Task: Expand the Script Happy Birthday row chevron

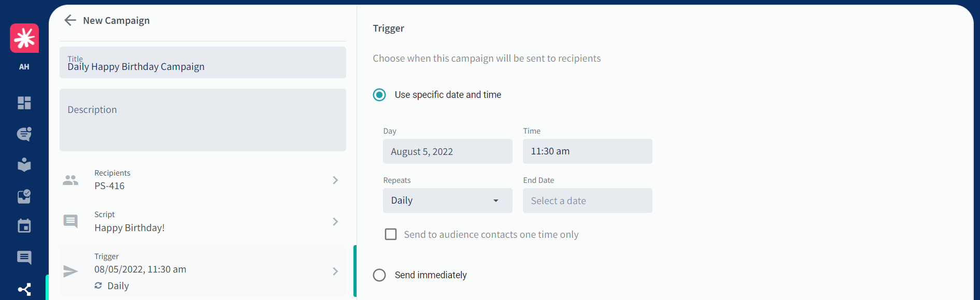Action: coord(335,222)
